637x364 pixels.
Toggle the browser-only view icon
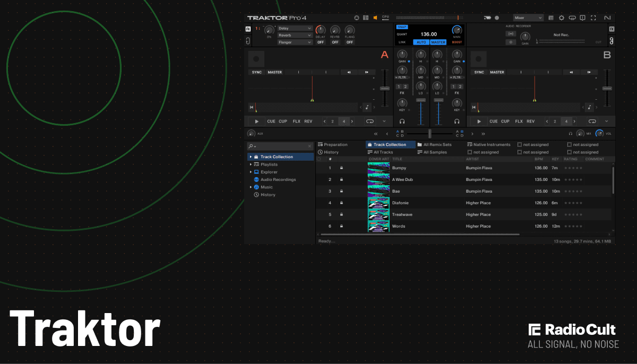551,18
